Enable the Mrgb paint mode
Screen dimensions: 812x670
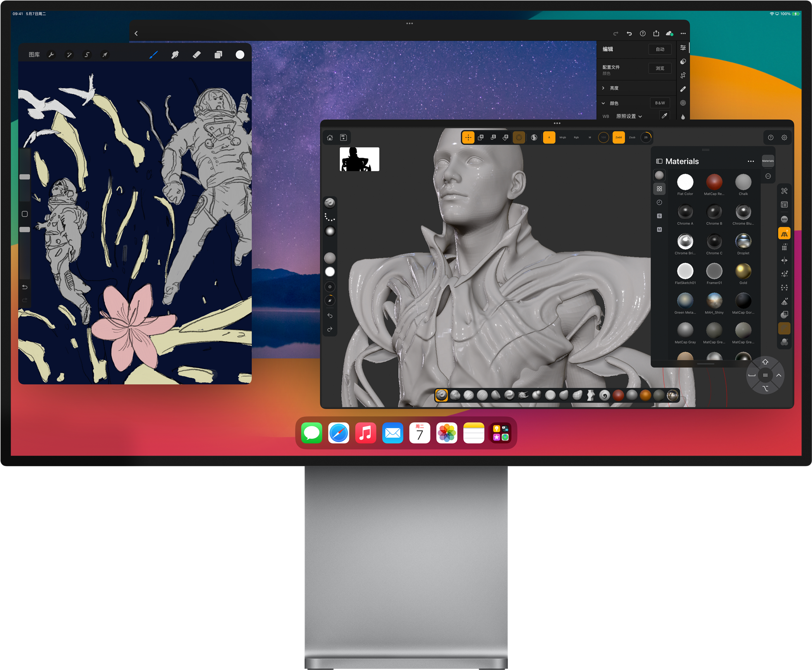coord(563,138)
